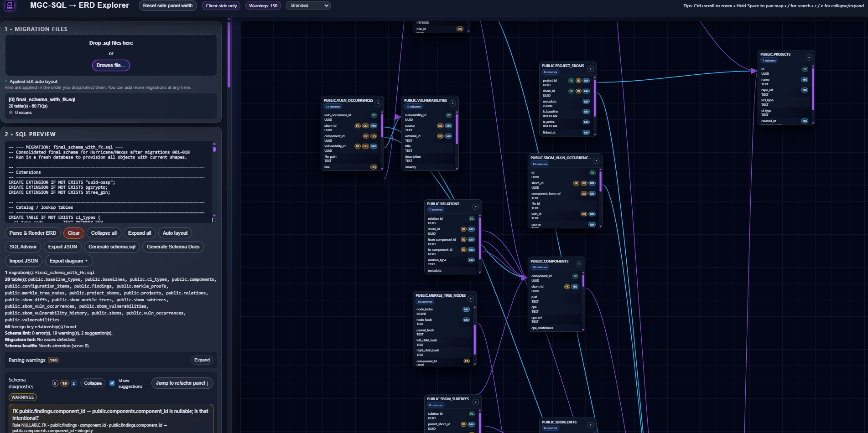Screen dimensions: 868x433
Task: Click the NN badge on vulnerabilities external_id row
Action: [x=448, y=136]
